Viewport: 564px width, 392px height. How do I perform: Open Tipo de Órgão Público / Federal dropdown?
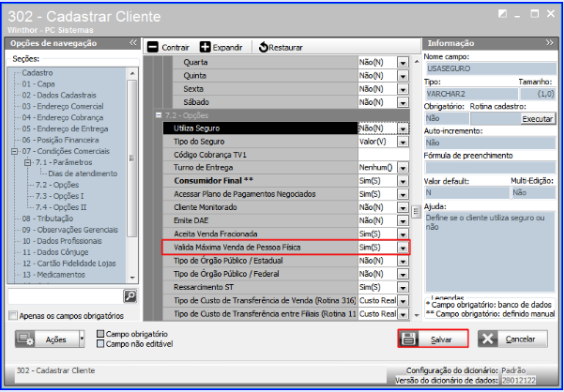coord(403,274)
